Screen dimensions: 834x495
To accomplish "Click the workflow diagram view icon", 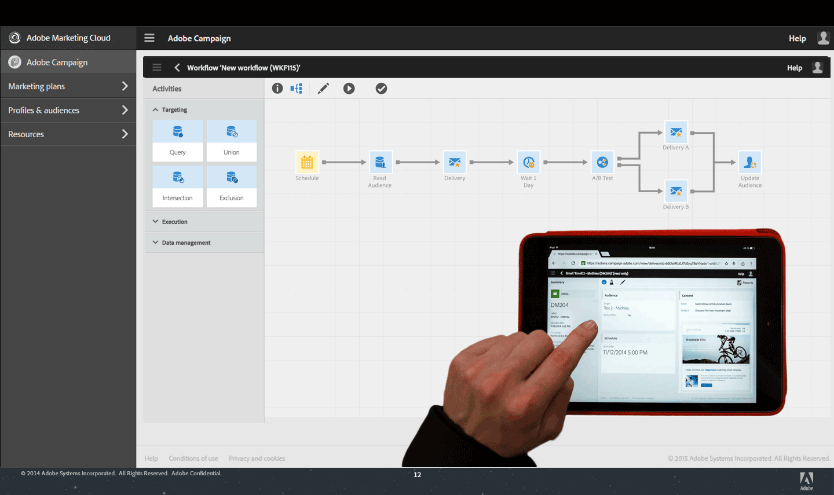I will pos(297,88).
